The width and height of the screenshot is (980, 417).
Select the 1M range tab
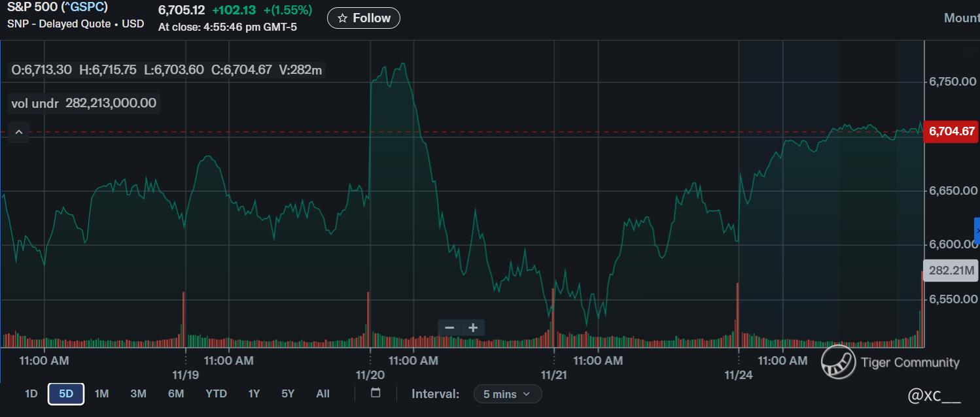coord(101,394)
